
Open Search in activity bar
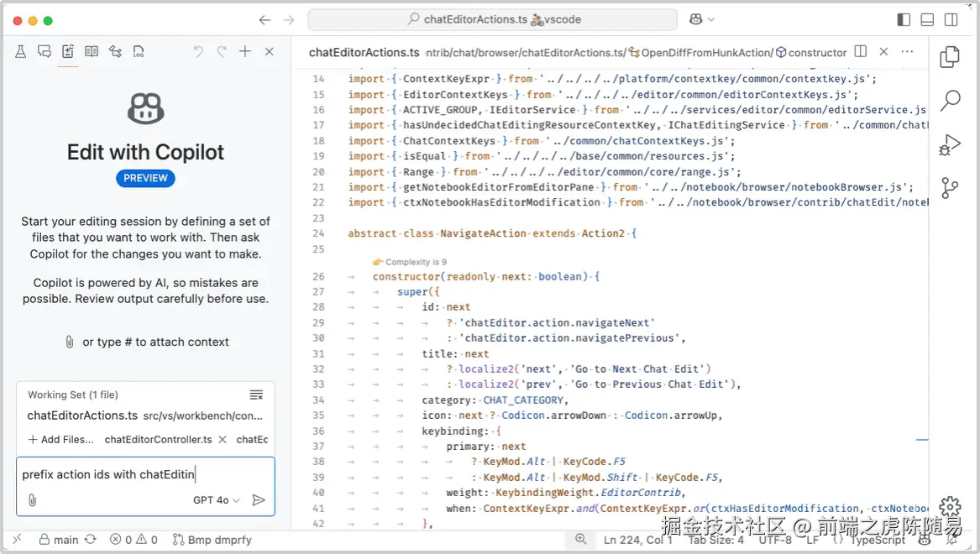pos(950,100)
